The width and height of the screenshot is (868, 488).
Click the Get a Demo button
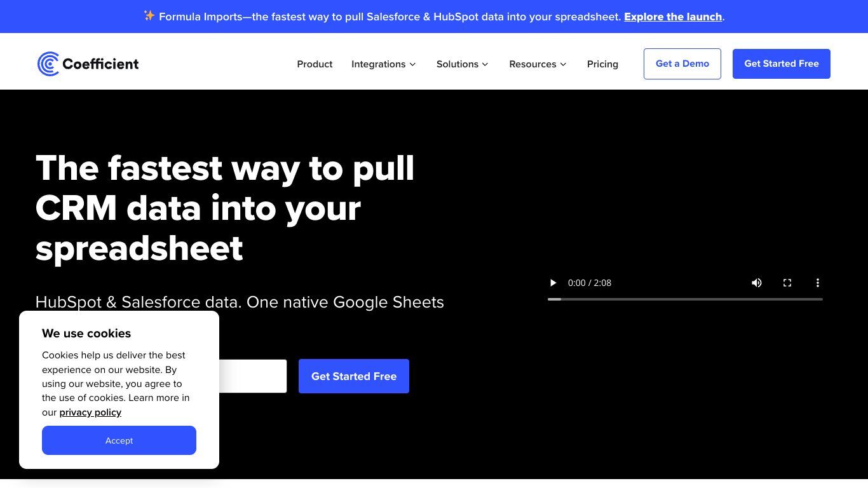pyautogui.click(x=682, y=64)
